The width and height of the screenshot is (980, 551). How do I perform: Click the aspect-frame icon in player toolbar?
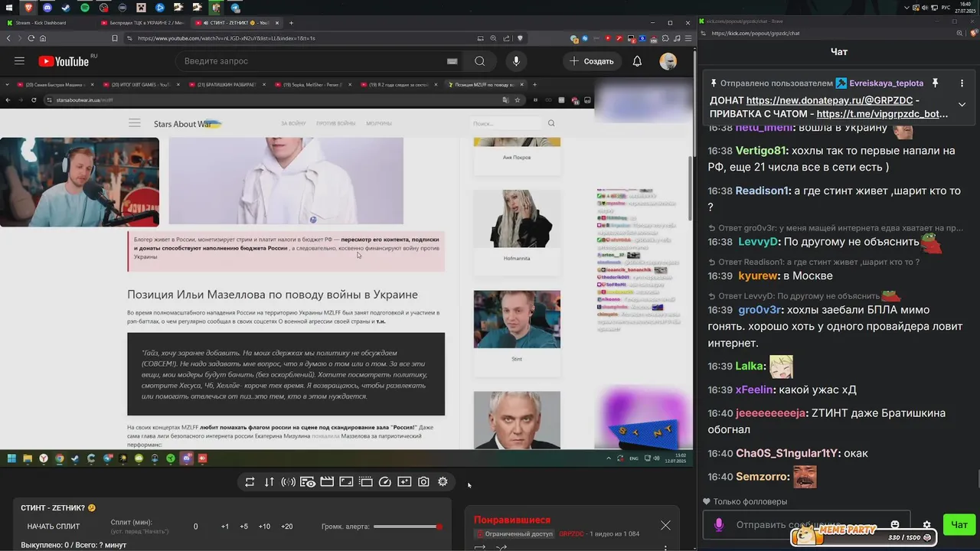pyautogui.click(x=346, y=481)
